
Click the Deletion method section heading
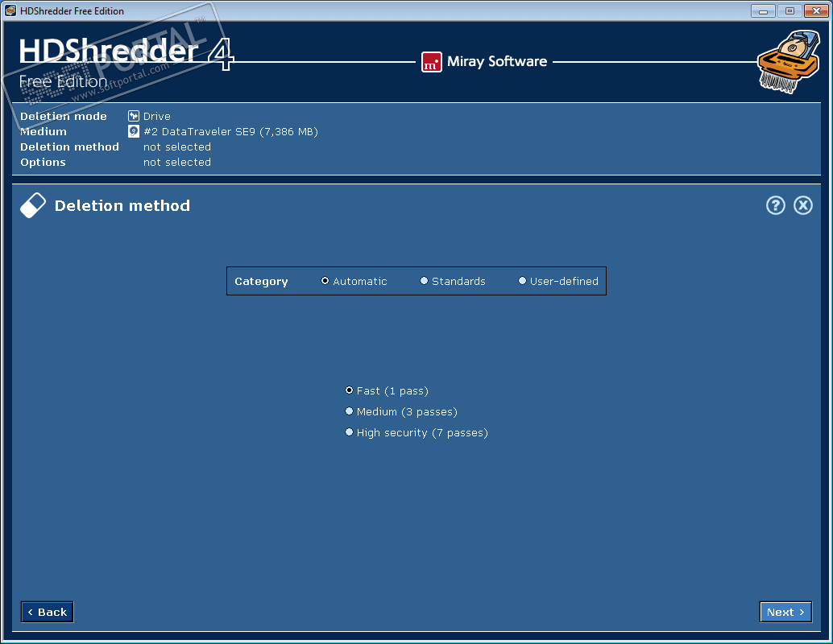click(122, 205)
